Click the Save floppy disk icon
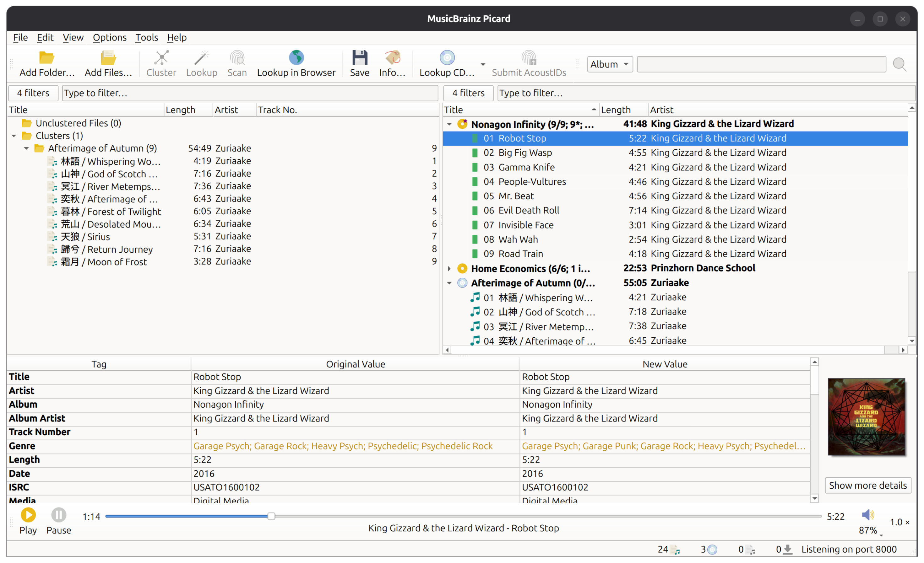This screenshot has height=563, width=924. (360, 58)
